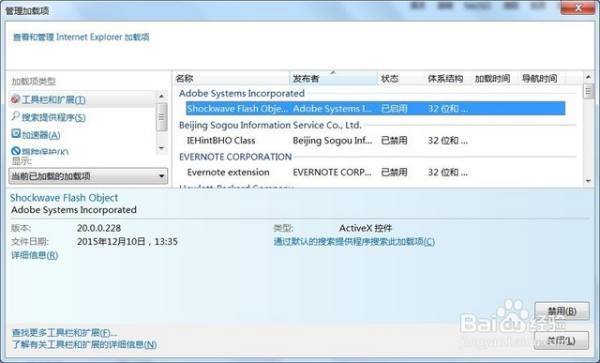
Task: Click the Tracking Protection (跟踪保护) icon
Action: (16, 151)
